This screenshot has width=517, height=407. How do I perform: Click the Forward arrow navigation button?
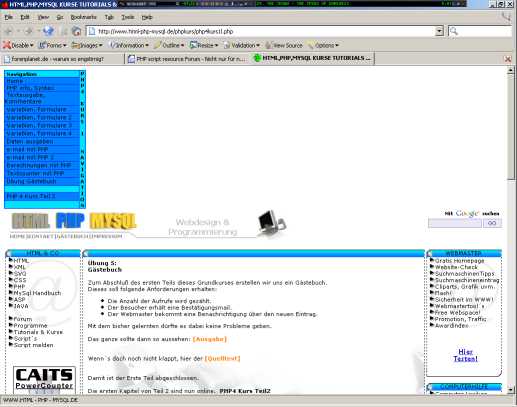29,32
